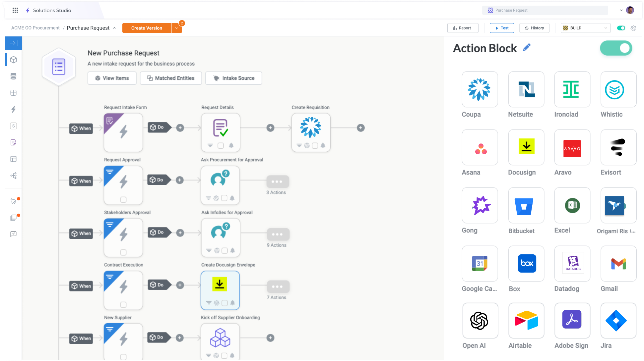Open the database icon in left sidebar
644x361 pixels.
coord(14,76)
